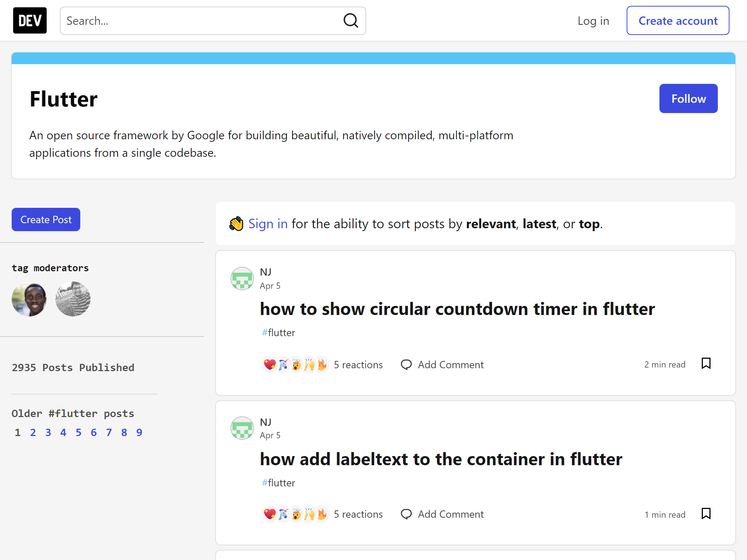747x560 pixels.
Task: Add Comment on labeltext post
Action: point(442,514)
